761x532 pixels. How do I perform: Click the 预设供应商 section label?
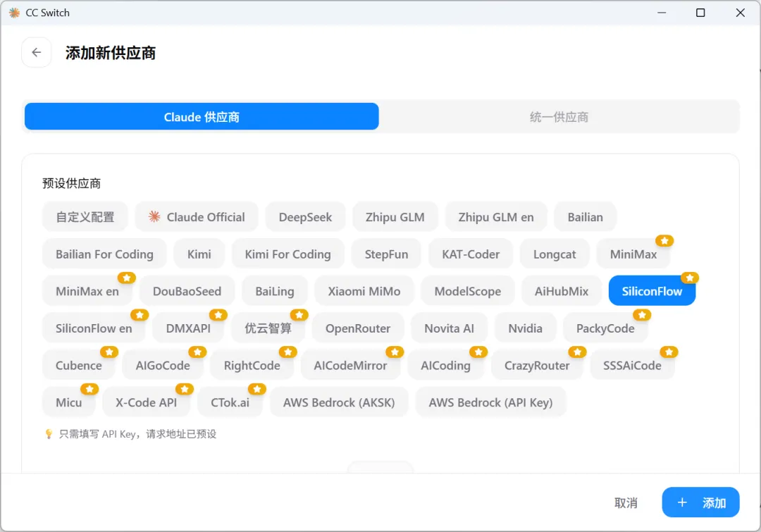[x=71, y=183]
